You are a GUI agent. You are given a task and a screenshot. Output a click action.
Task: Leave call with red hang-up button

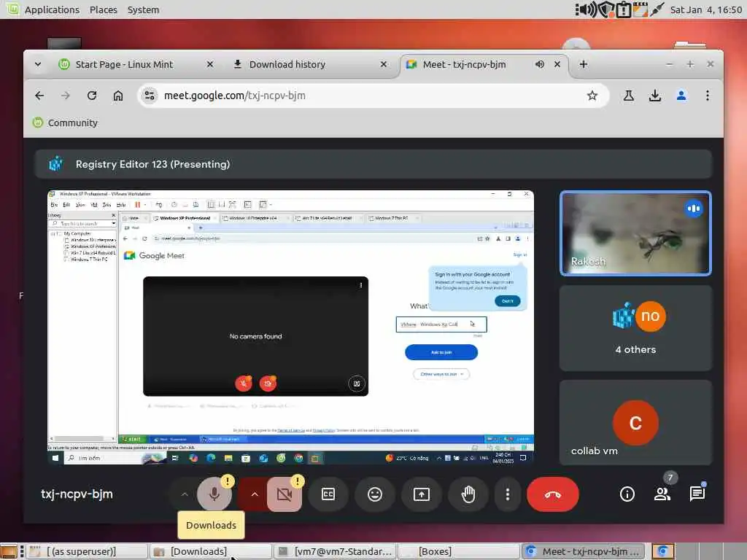(553, 494)
